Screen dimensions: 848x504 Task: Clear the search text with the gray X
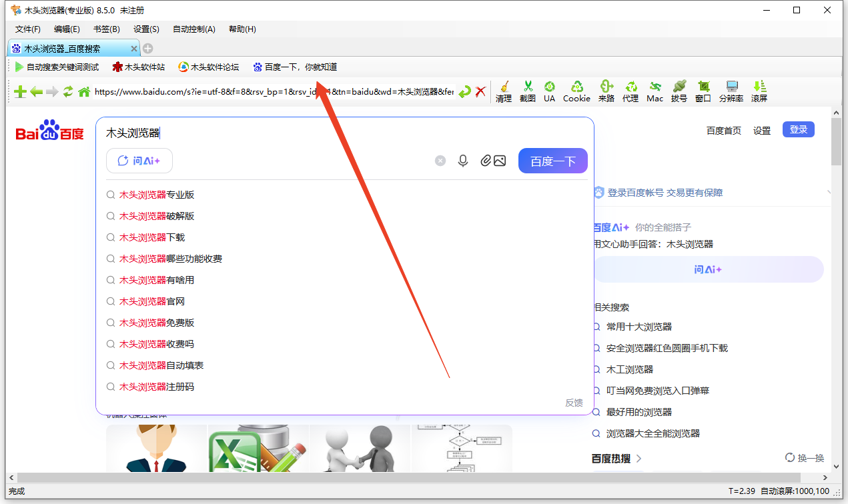coord(440,161)
